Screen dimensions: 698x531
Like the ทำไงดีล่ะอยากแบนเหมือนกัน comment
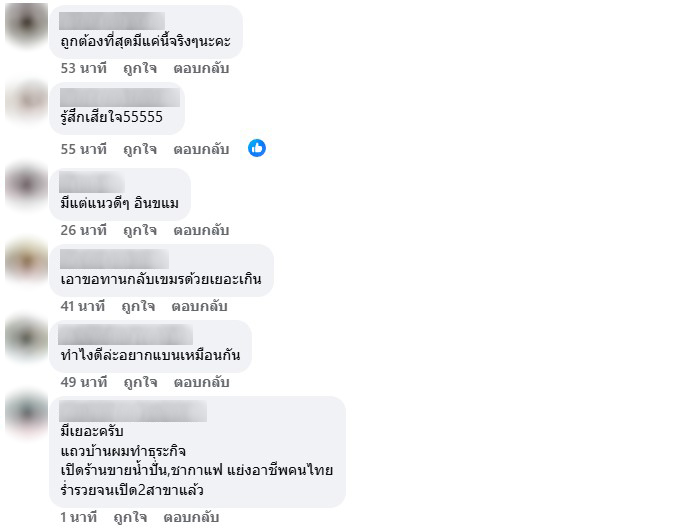pos(140,382)
